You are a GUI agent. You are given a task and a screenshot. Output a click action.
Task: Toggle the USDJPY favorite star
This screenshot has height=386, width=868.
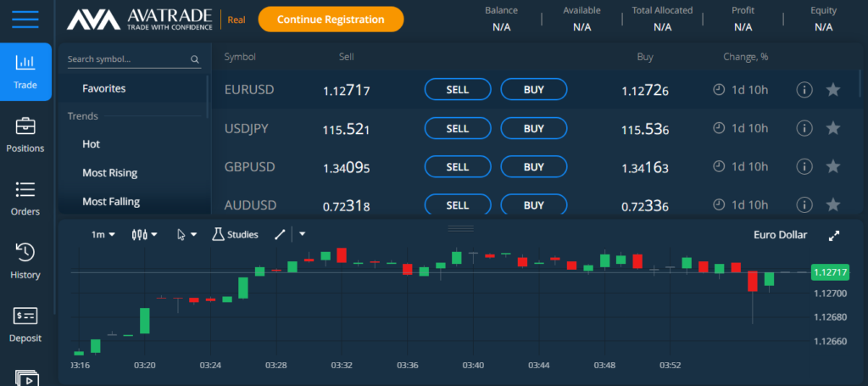(833, 128)
